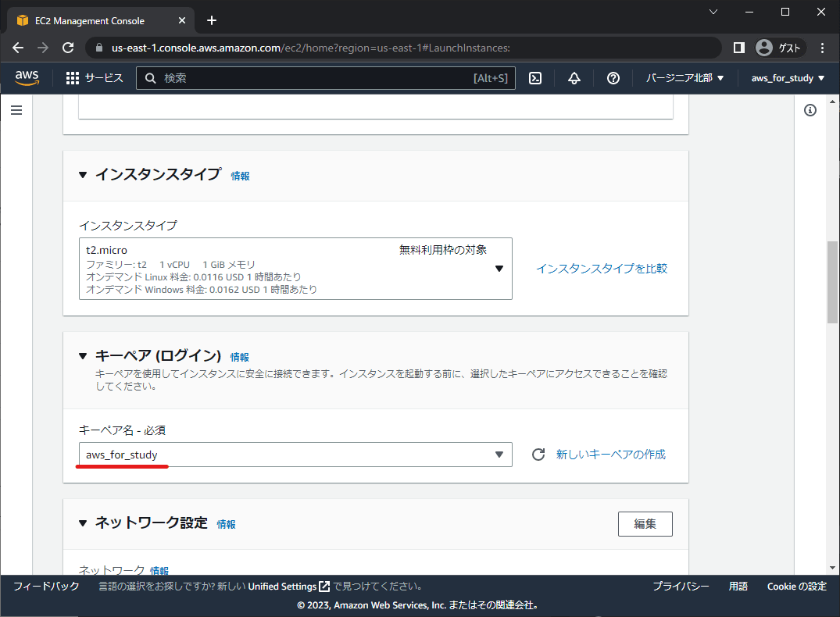The image size is (840, 617).
Task: Open プライバシー footer link
Action: coord(681,587)
